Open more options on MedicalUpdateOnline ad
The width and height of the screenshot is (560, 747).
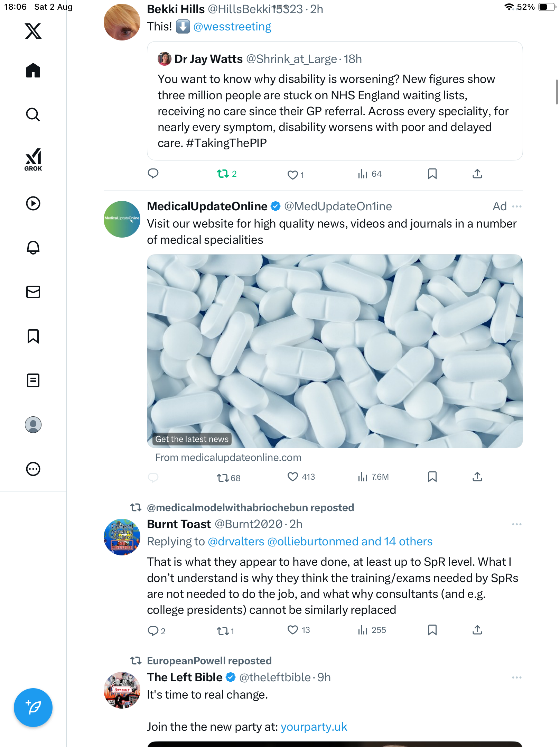coord(516,206)
